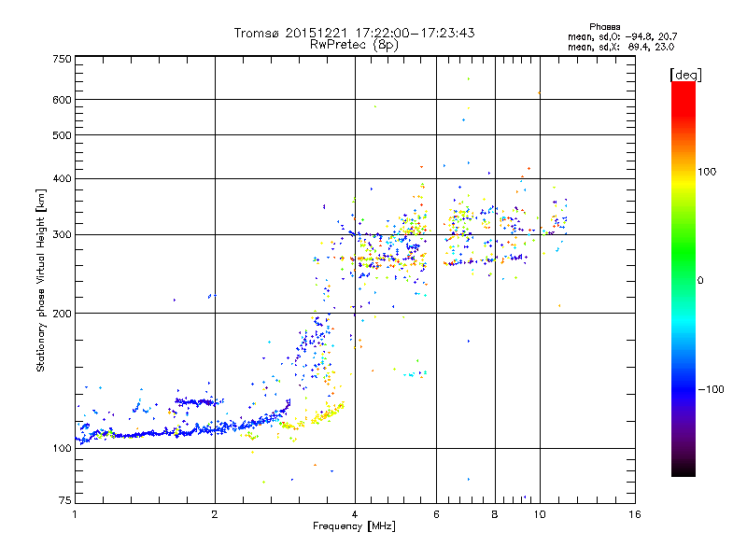
Task: Click the 'Stationary phase Virtual Height [km]' axis label
Action: click(x=41, y=281)
